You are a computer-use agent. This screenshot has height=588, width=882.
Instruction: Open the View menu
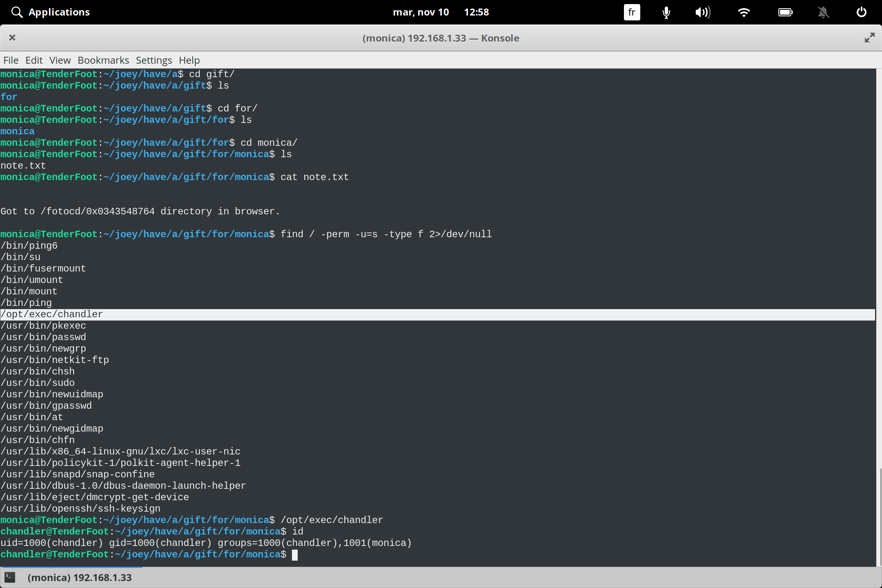pyautogui.click(x=60, y=60)
